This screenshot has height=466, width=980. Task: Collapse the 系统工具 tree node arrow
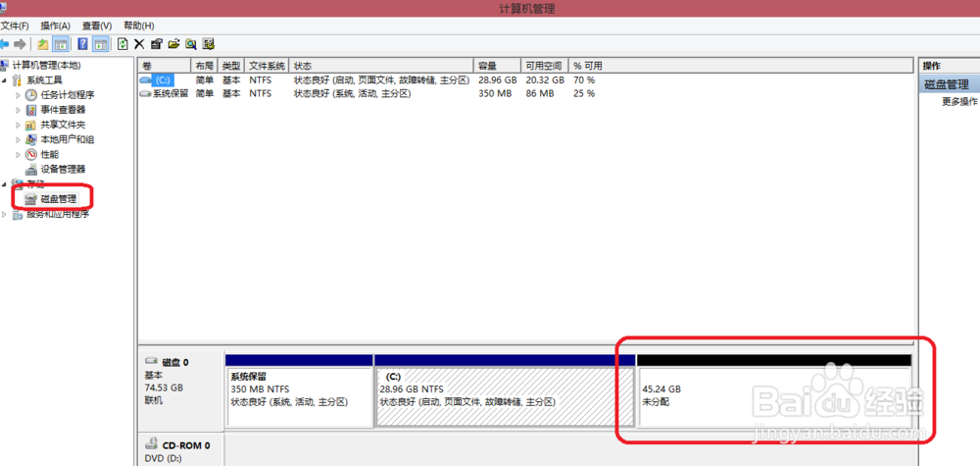pos(4,80)
